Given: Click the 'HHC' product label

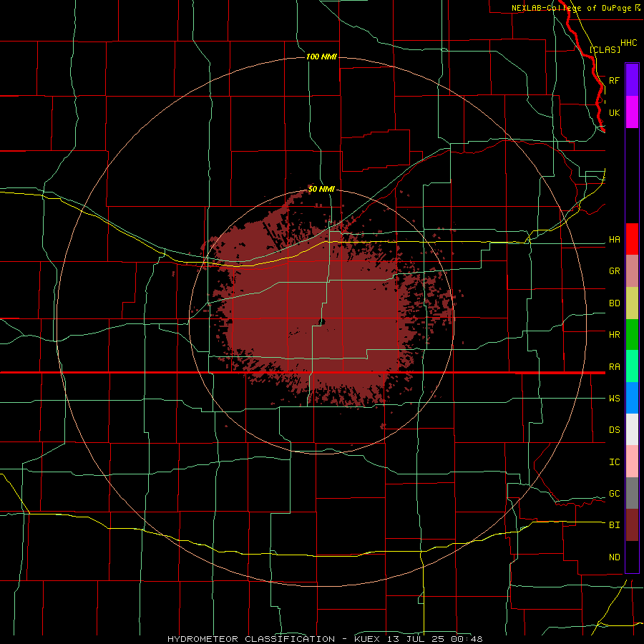Looking at the screenshot, I should (629, 43).
